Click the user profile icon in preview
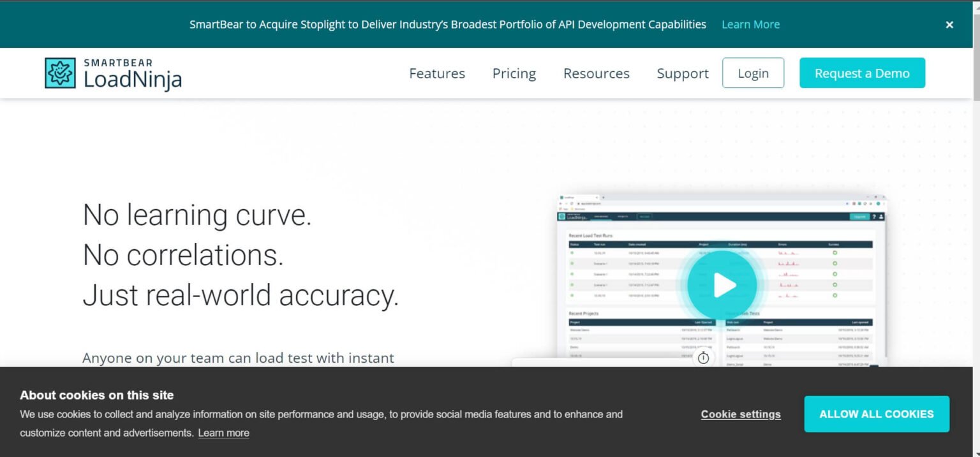The width and height of the screenshot is (980, 457). pyautogui.click(x=881, y=217)
